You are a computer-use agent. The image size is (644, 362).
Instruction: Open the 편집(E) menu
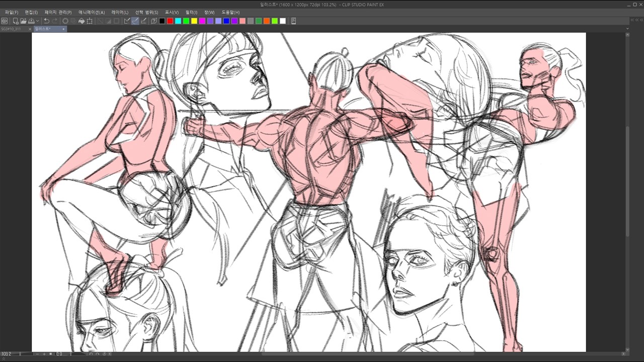31,12
